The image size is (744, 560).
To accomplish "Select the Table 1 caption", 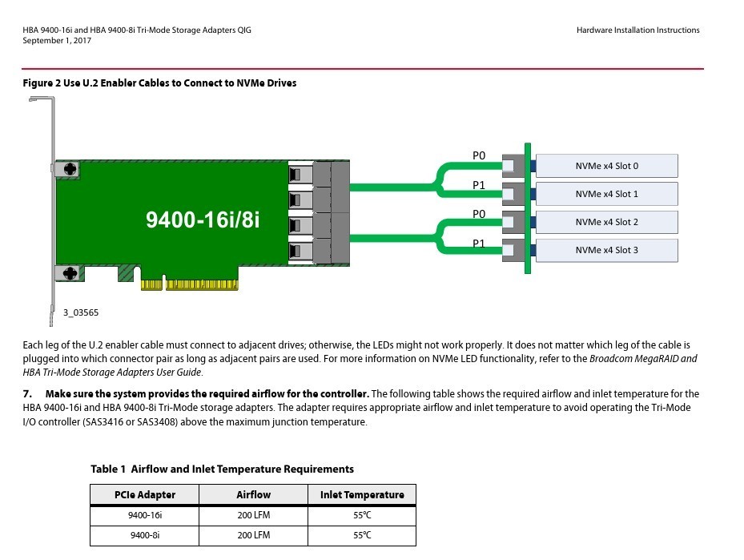I will 222,469.
